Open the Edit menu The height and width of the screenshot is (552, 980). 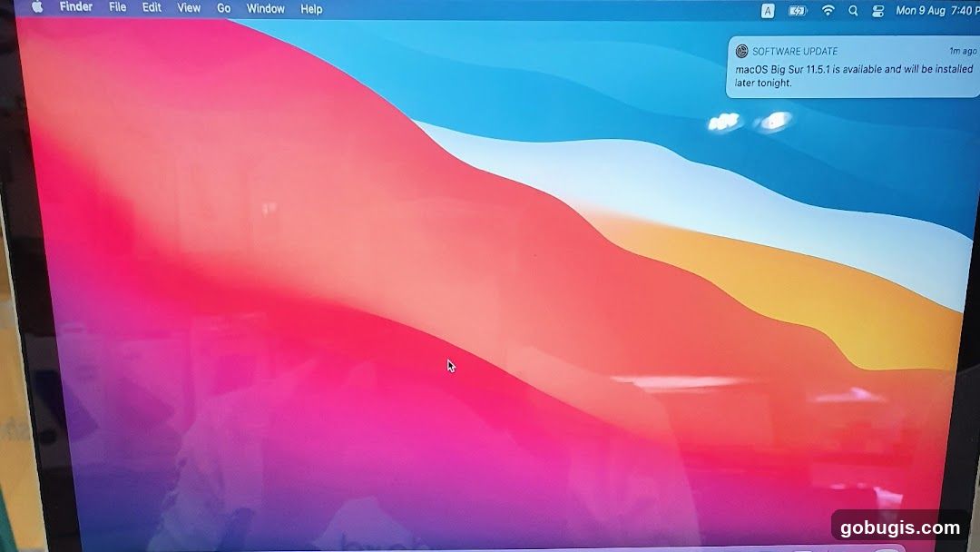[x=152, y=7]
